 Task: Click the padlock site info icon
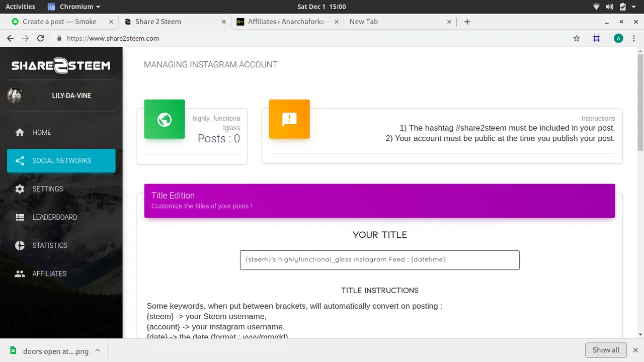point(59,38)
